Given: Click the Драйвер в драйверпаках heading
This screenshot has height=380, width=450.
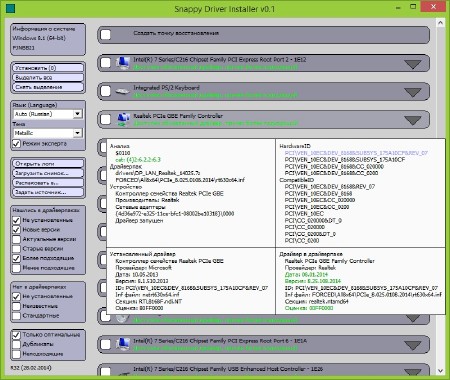Looking at the screenshot, I should pyautogui.click(x=311, y=254).
